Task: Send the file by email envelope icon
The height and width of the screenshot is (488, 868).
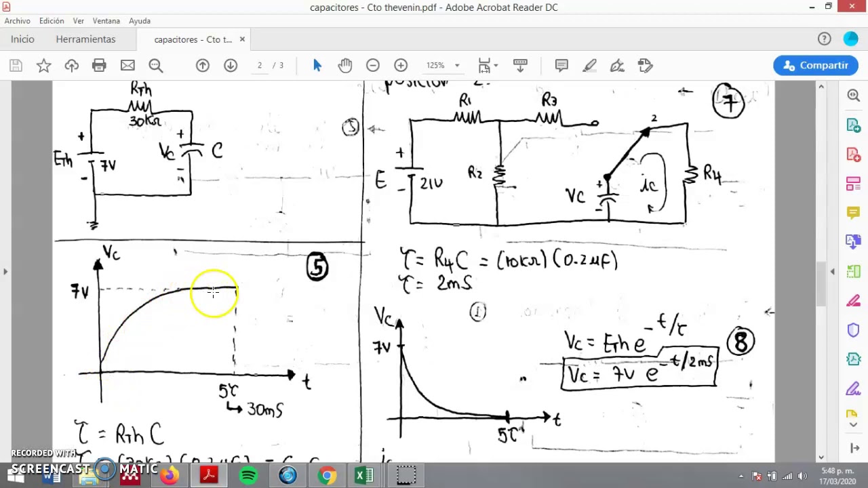Action: pyautogui.click(x=127, y=65)
